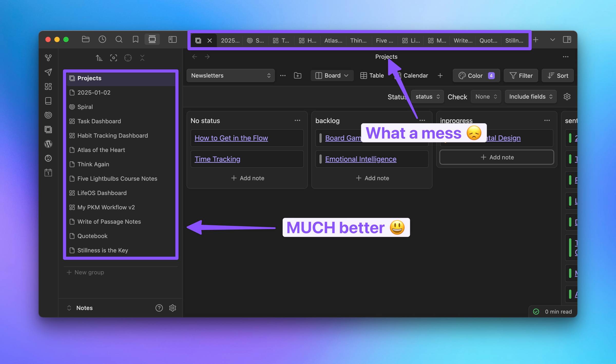Open graph view icon in ribbon
This screenshot has height=364, width=616.
48,58
